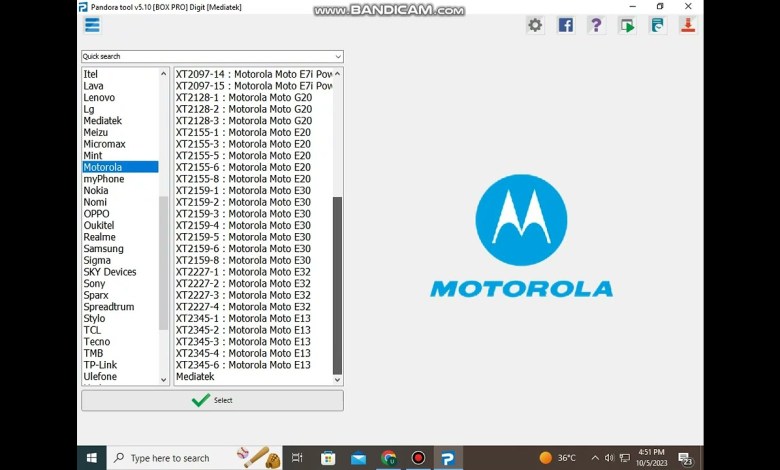The image size is (780, 470).
Task: Open Microsoft Store from the taskbar
Action: click(328, 458)
